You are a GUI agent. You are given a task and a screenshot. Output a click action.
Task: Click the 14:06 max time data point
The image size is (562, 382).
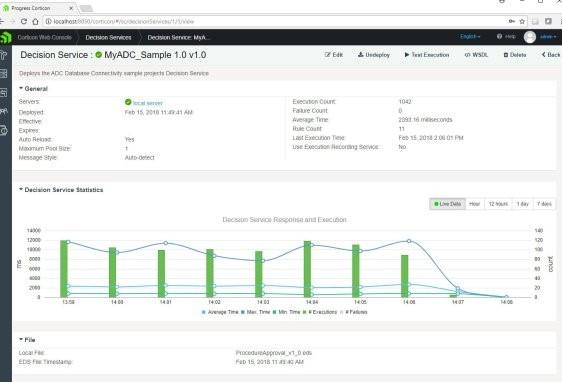point(409,241)
